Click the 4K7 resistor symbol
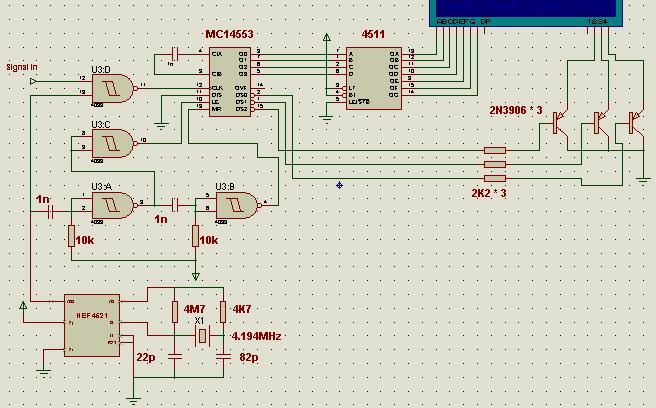Screen dimensions: 656x408 [x=223, y=312]
